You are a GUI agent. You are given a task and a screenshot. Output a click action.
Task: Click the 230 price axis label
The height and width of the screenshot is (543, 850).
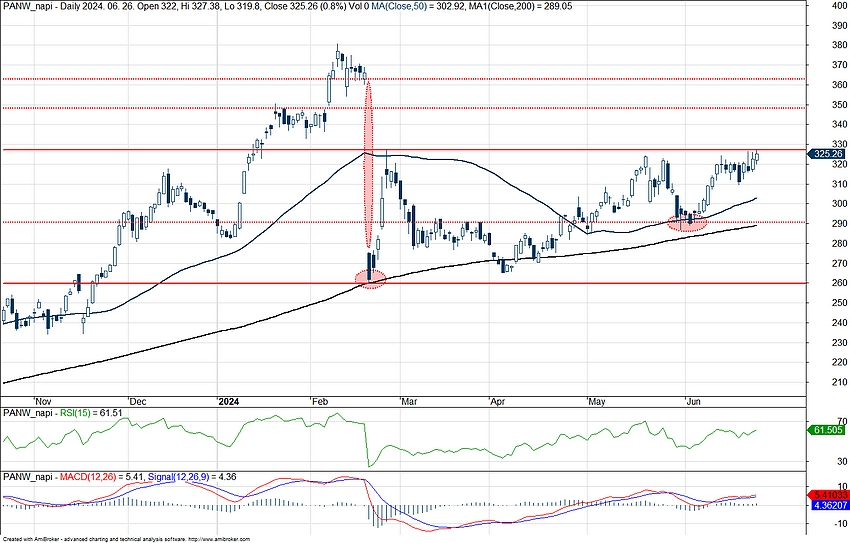[x=840, y=343]
